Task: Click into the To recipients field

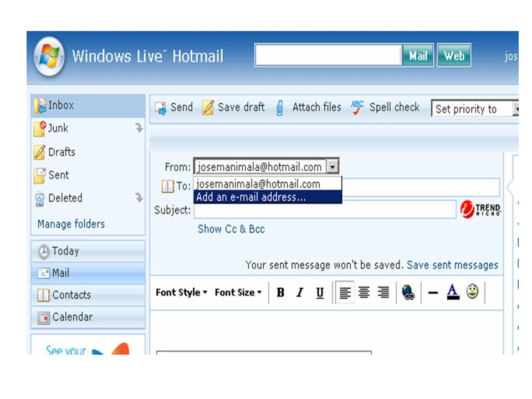Action: (x=421, y=187)
